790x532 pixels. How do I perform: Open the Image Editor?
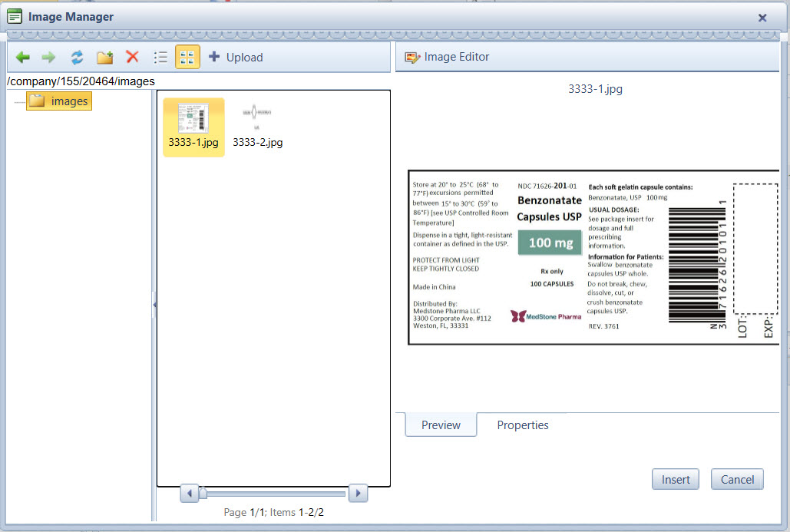(448, 57)
